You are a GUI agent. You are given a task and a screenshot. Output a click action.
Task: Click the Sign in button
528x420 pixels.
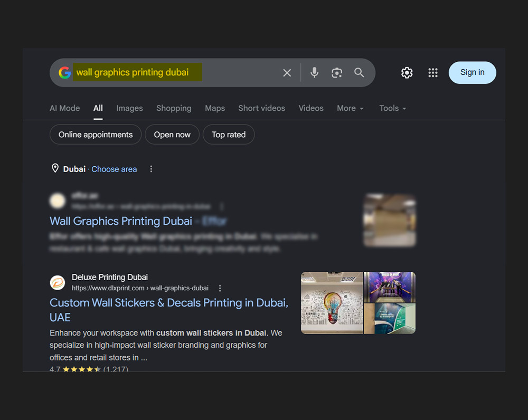(472, 72)
